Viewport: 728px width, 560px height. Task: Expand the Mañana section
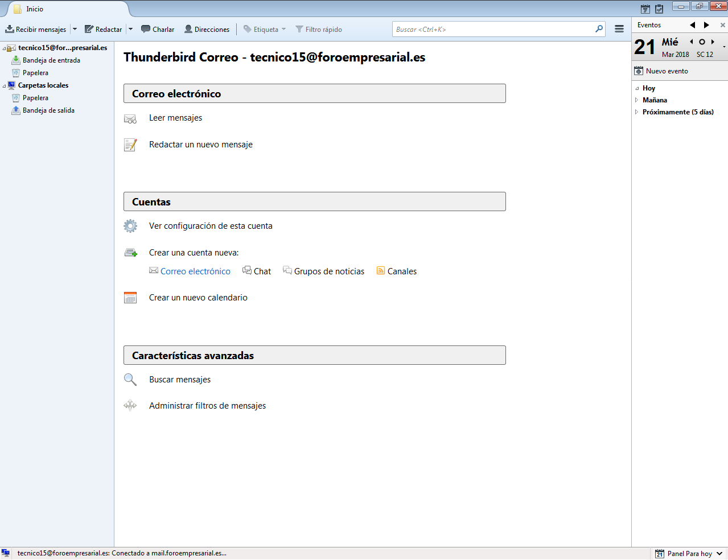637,100
